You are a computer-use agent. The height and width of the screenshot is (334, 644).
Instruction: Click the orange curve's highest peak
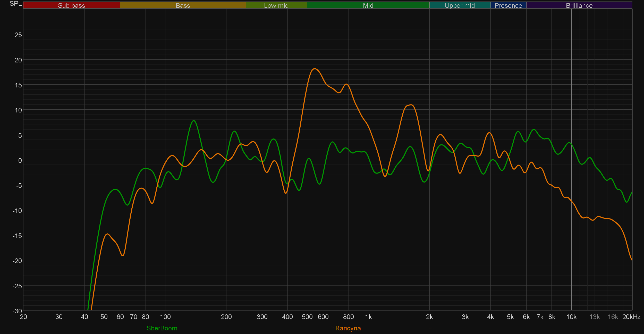(315, 69)
